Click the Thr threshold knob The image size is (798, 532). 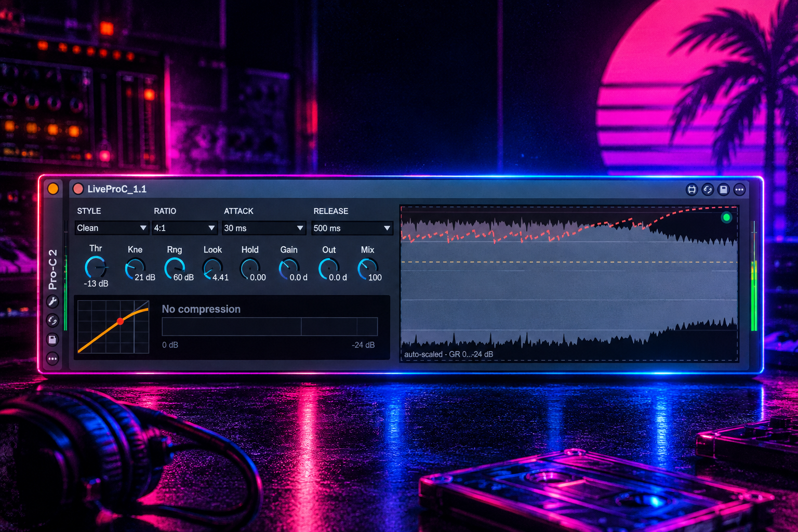point(96,267)
